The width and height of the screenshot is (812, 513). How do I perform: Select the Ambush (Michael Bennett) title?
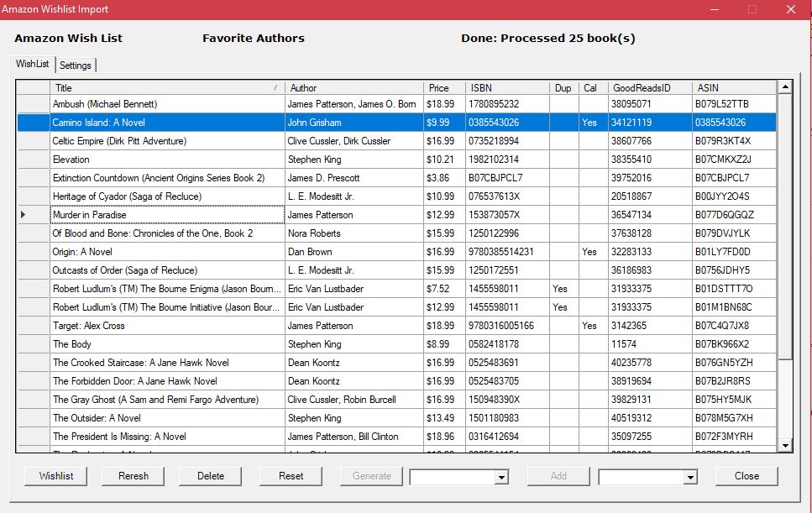click(x=167, y=104)
